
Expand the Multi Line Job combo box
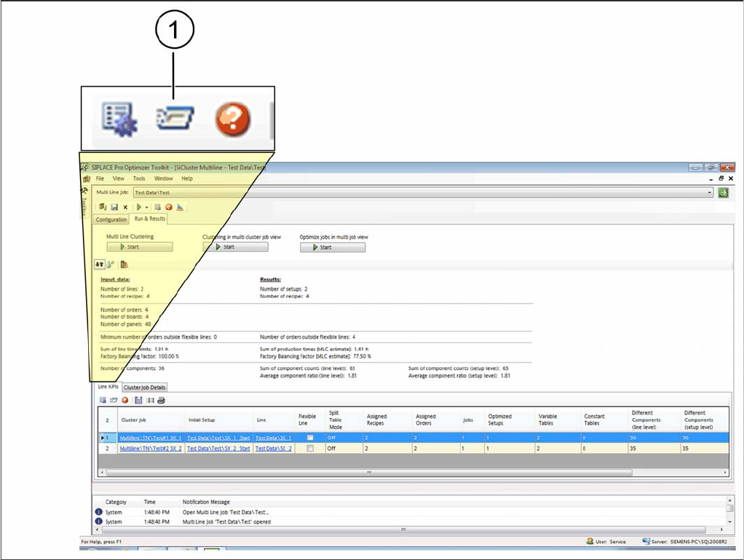(x=710, y=193)
